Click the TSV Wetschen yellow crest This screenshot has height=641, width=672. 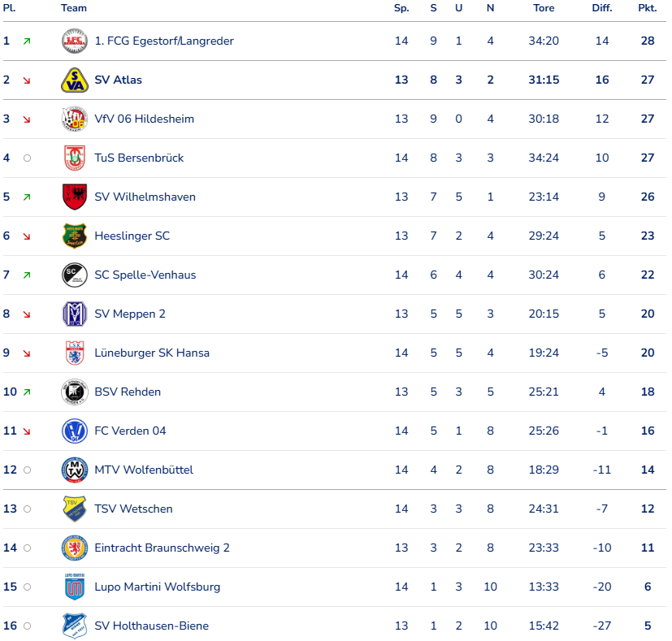(74, 509)
